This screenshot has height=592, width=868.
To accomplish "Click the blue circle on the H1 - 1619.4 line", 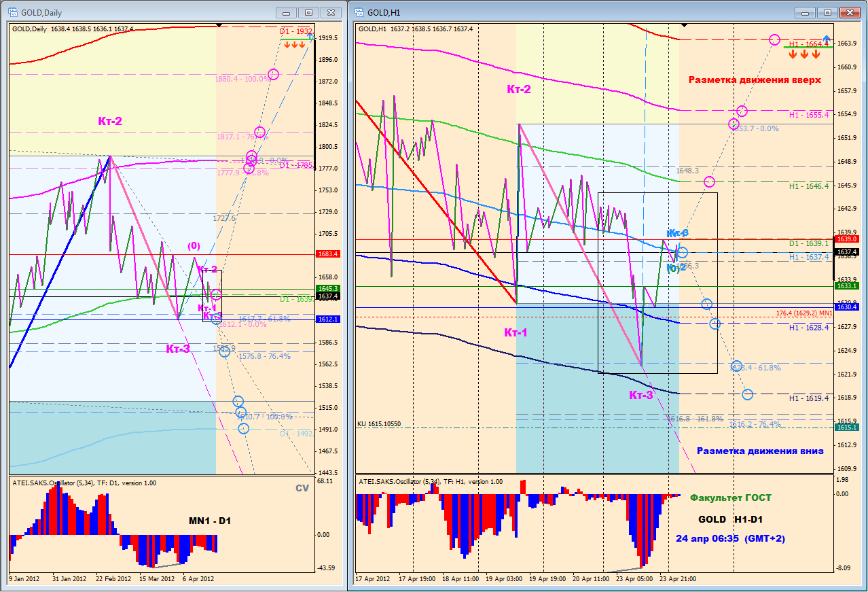I will click(x=748, y=394).
